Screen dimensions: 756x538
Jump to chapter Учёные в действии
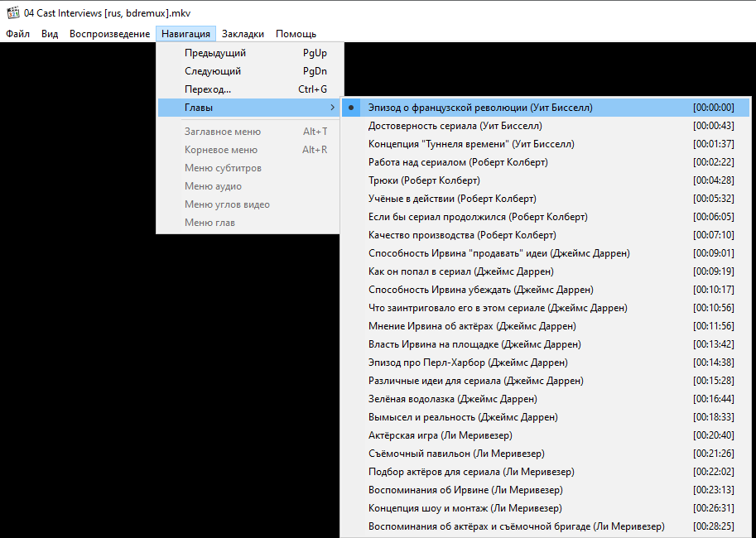(546, 199)
